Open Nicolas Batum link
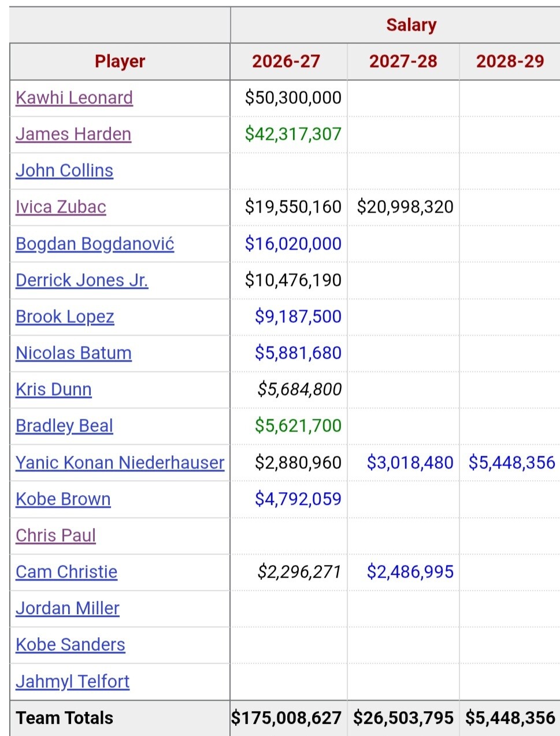Screen dimensions: 560x736 point(73,353)
